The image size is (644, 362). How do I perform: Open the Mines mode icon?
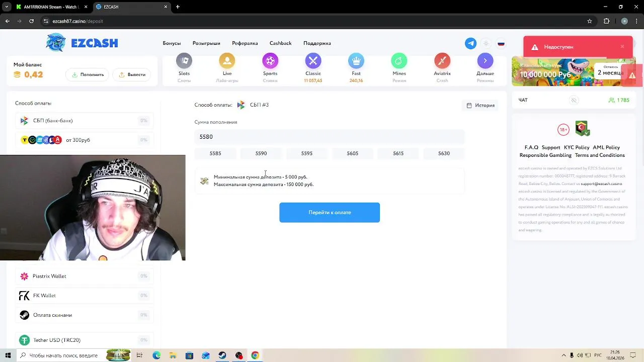pyautogui.click(x=399, y=61)
